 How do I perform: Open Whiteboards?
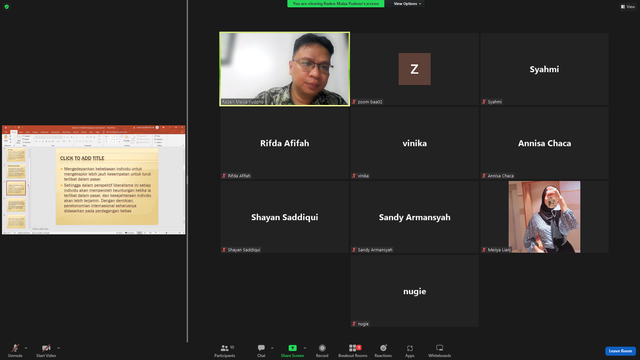pyautogui.click(x=440, y=350)
